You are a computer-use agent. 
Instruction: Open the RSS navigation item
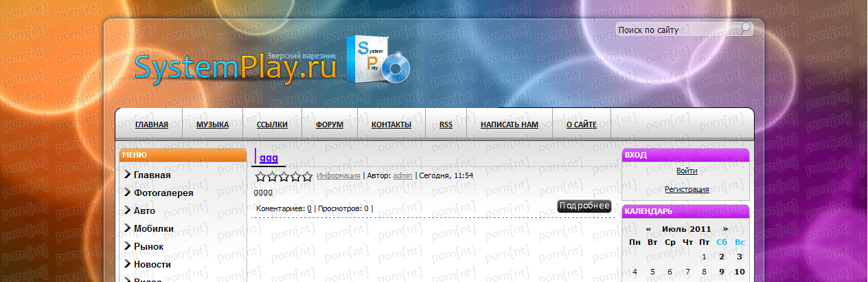point(446,124)
